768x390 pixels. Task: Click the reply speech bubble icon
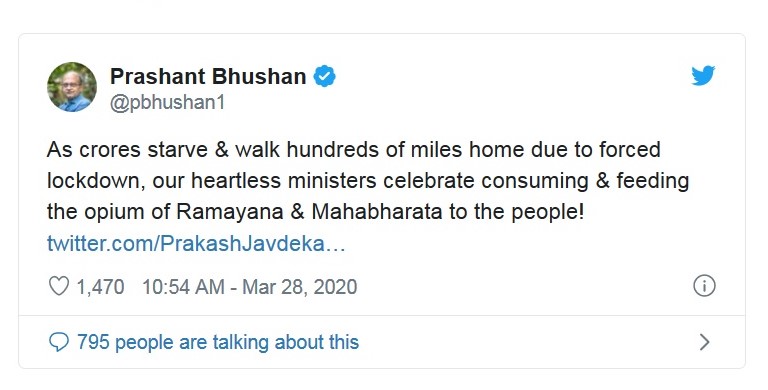(59, 342)
